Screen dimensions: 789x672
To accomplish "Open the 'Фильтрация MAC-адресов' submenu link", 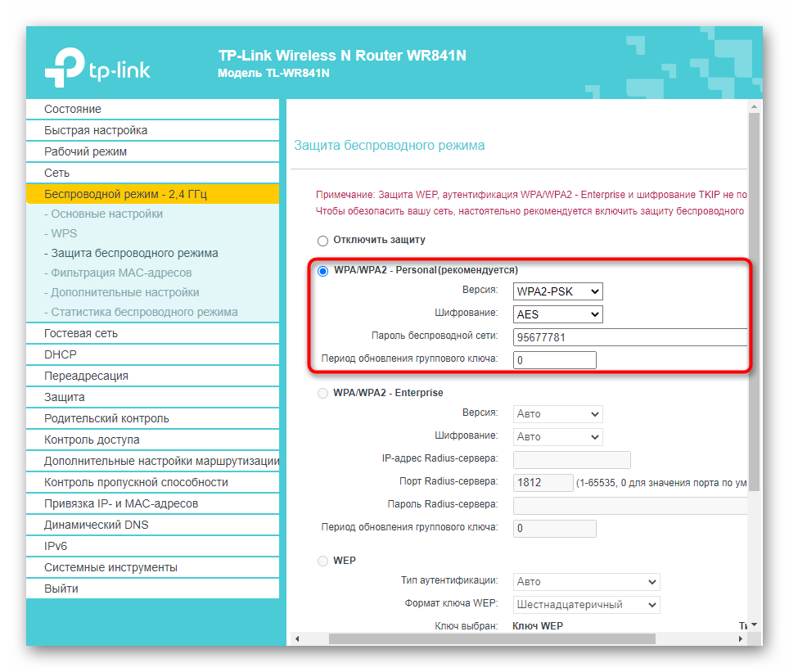I will 120,273.
